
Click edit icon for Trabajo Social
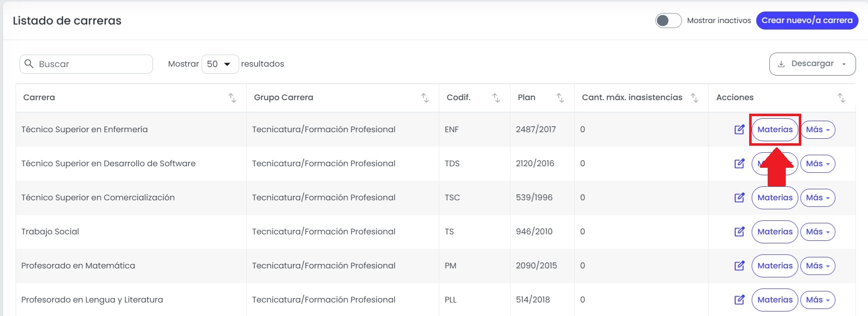[x=739, y=232]
